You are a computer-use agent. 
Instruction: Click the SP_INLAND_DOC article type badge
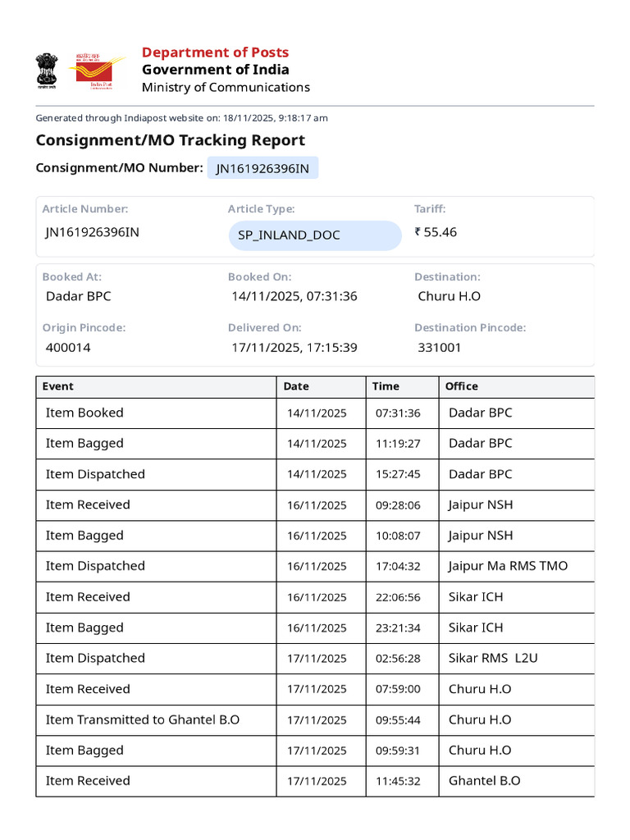tap(315, 235)
